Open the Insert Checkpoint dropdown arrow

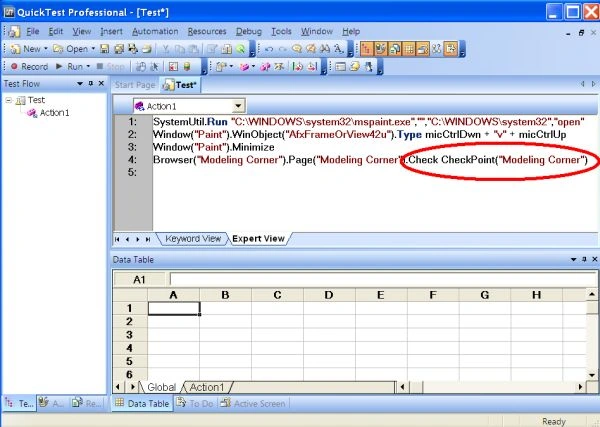click(231, 67)
